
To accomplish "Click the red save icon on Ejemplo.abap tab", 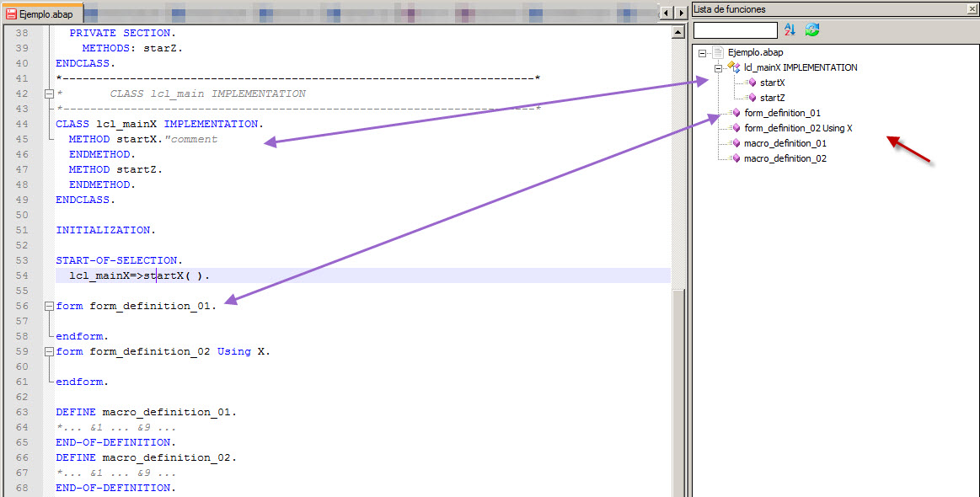I will (x=12, y=14).
